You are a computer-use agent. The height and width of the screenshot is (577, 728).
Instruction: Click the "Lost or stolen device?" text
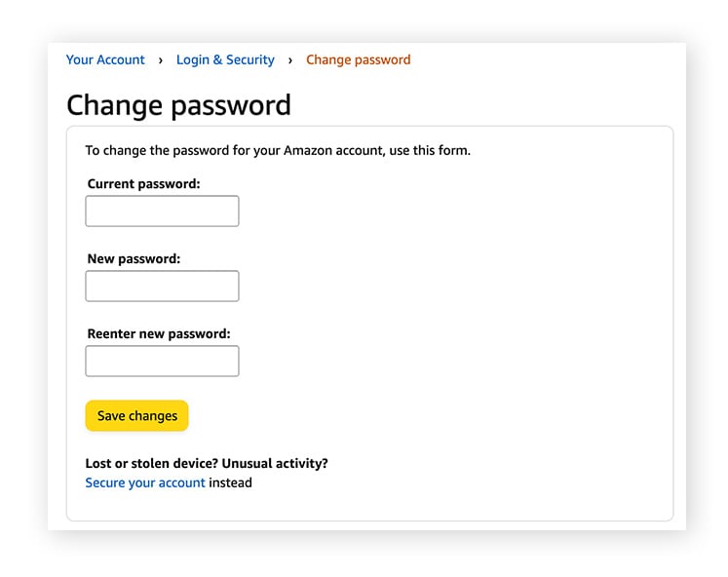(151, 464)
